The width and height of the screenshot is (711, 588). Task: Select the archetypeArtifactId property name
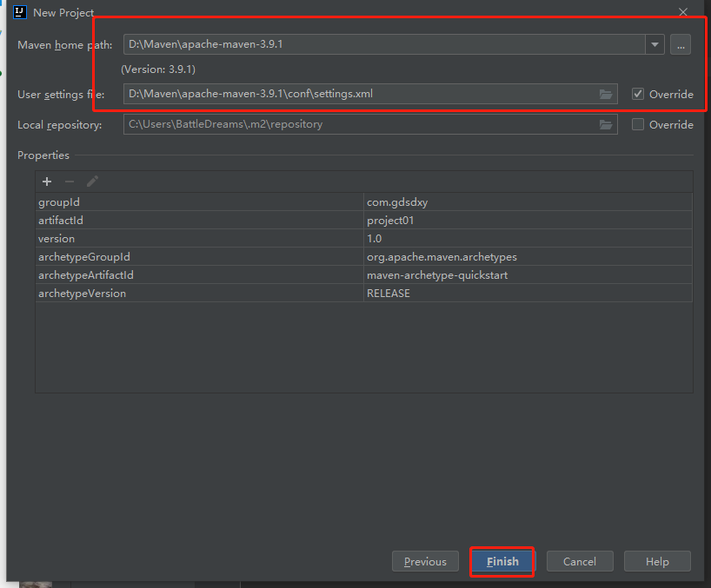pyautogui.click(x=86, y=275)
